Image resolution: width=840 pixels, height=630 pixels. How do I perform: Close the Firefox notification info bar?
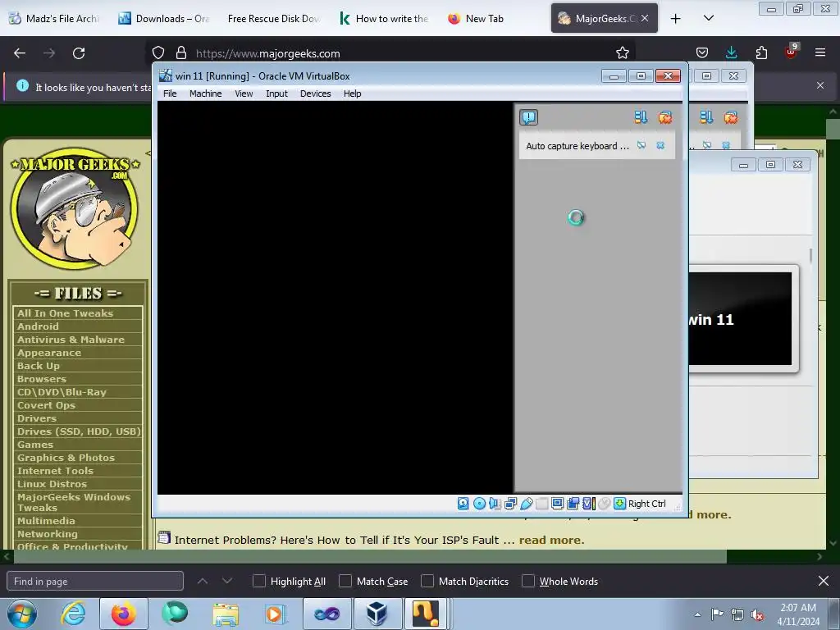pyautogui.click(x=820, y=85)
